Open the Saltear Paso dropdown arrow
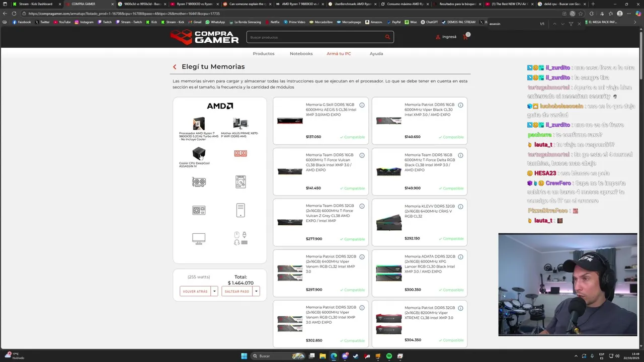The width and height of the screenshot is (644, 362). (x=256, y=291)
